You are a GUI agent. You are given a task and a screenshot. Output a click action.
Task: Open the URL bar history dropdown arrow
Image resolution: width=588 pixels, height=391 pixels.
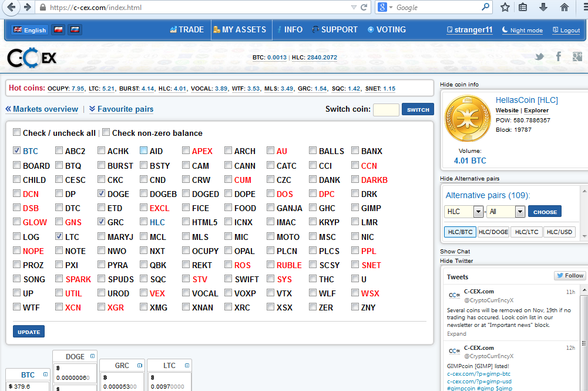coord(354,7)
